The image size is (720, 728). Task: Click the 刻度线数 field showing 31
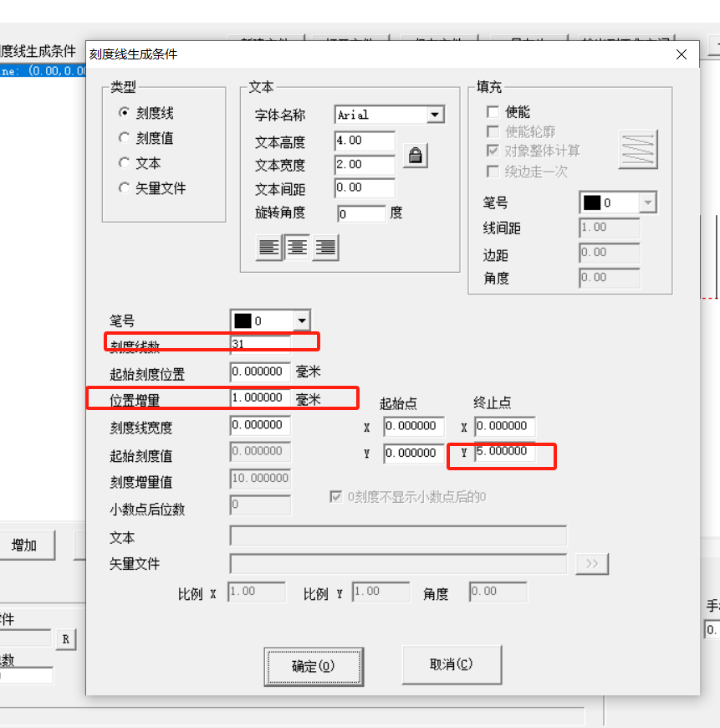[260, 344]
